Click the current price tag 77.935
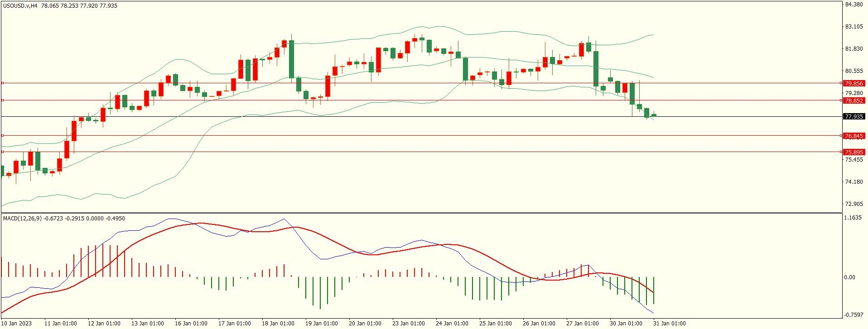Viewport: 868px width, 329px height. 854,117
